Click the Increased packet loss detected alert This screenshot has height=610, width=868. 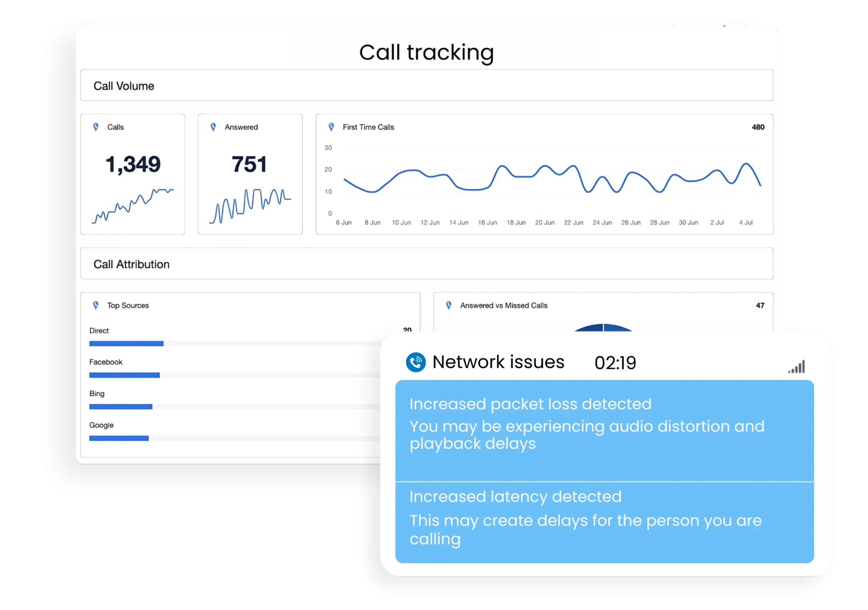click(x=530, y=404)
